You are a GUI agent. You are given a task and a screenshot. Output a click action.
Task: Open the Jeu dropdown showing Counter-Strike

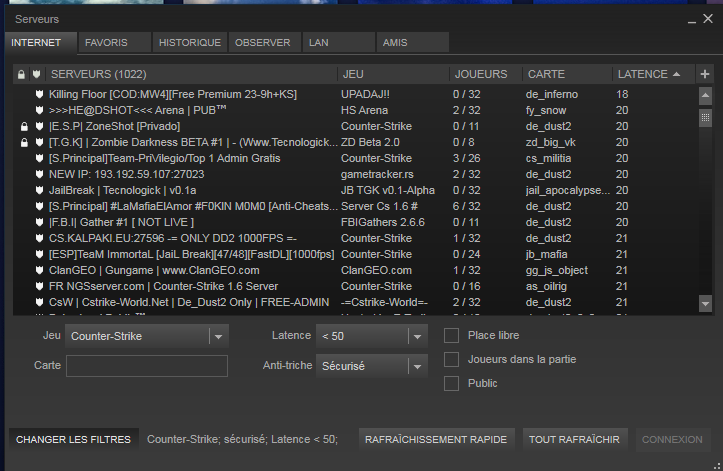point(147,336)
